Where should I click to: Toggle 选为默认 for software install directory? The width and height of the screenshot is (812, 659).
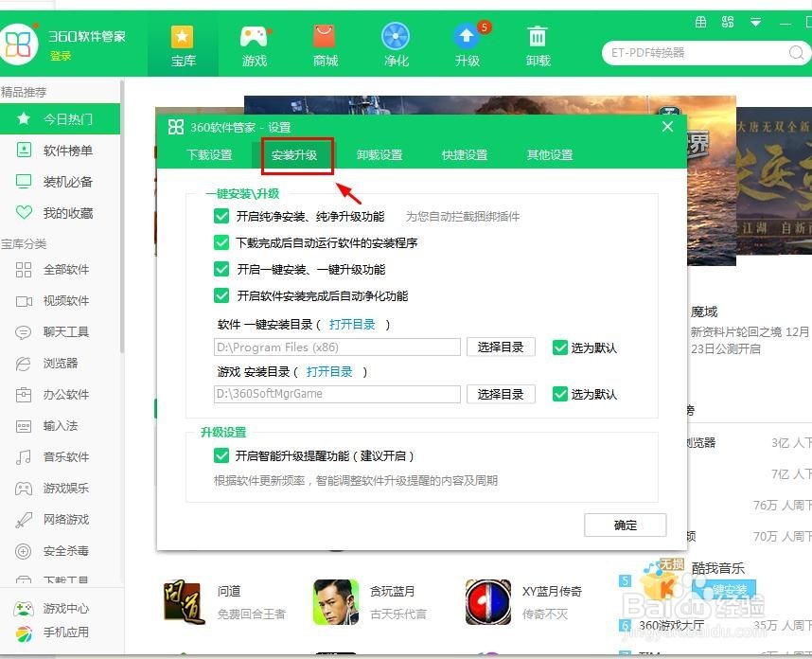(x=560, y=347)
